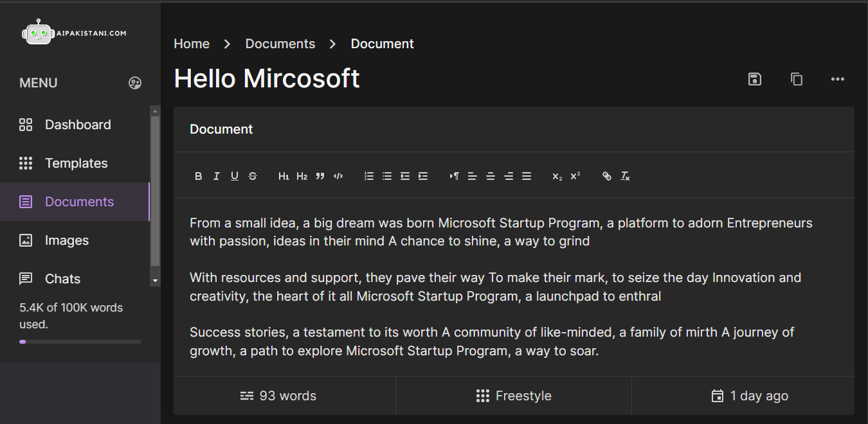
Task: Increase the paragraph indent
Action: (423, 176)
